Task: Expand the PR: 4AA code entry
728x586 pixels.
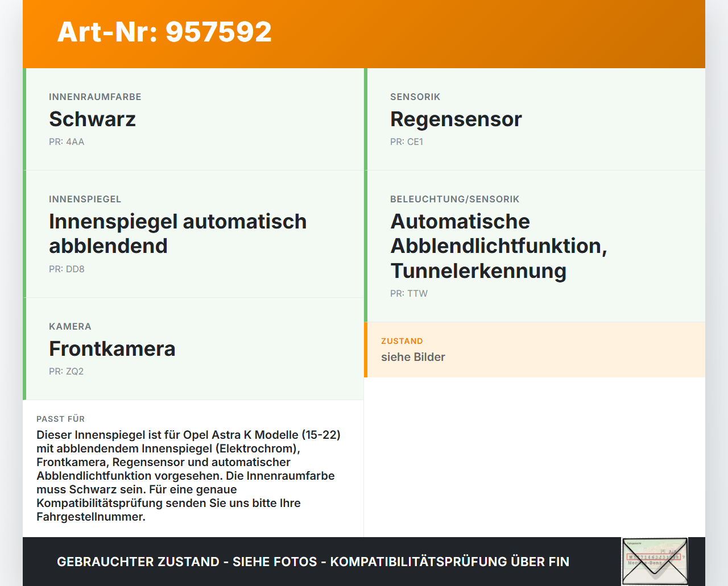Action: (67, 142)
